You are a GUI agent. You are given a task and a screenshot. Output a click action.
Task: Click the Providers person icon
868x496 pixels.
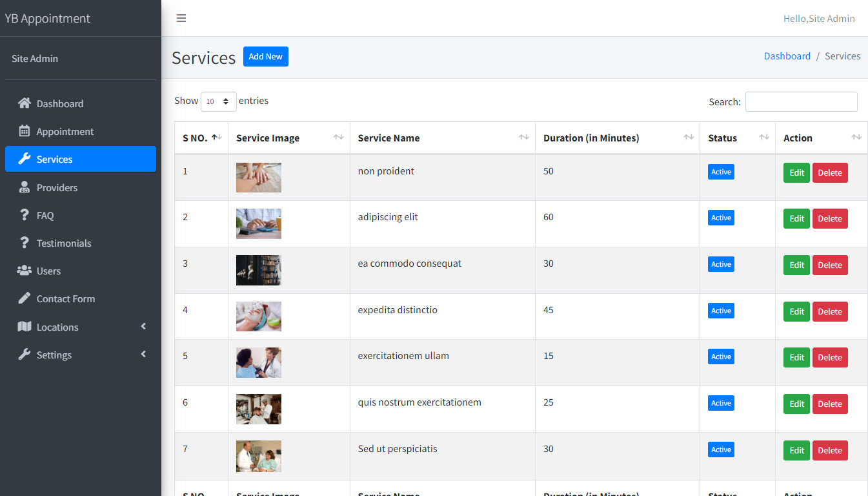click(25, 187)
